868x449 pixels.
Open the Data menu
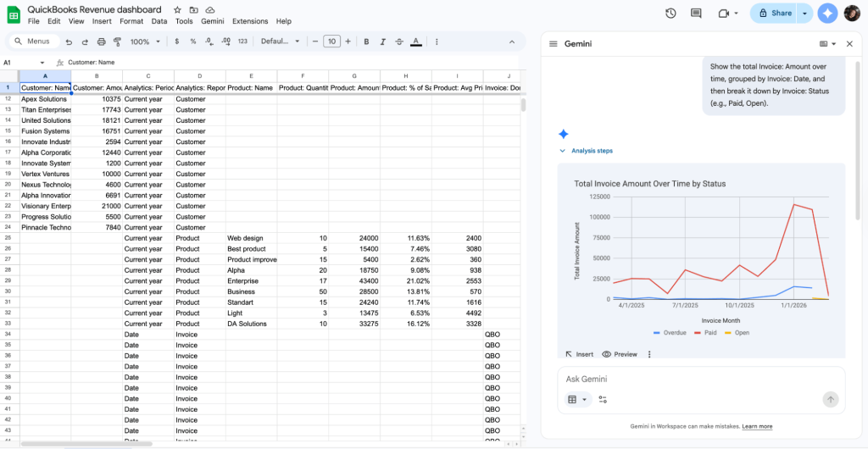click(159, 21)
